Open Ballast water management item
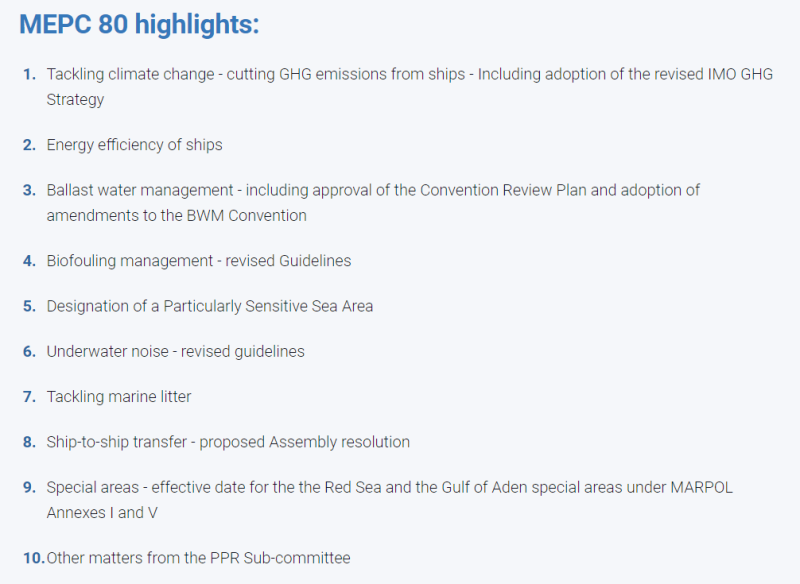This screenshot has height=584, width=800. [x=373, y=202]
